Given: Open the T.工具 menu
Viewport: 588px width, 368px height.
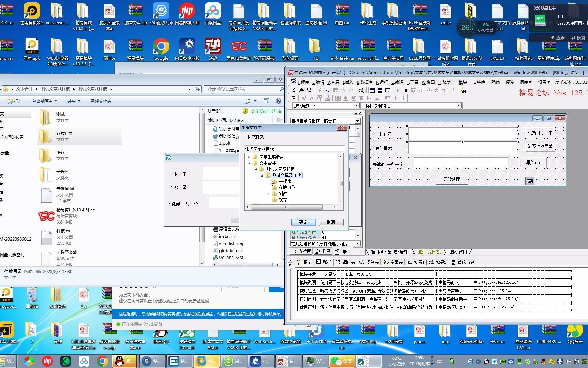Looking at the screenshot, I should 412,82.
